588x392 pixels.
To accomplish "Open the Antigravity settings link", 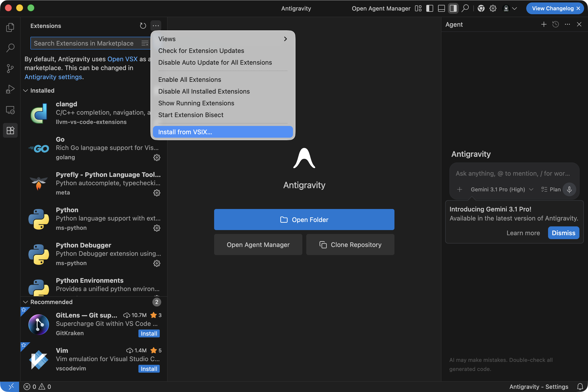I will click(x=53, y=77).
